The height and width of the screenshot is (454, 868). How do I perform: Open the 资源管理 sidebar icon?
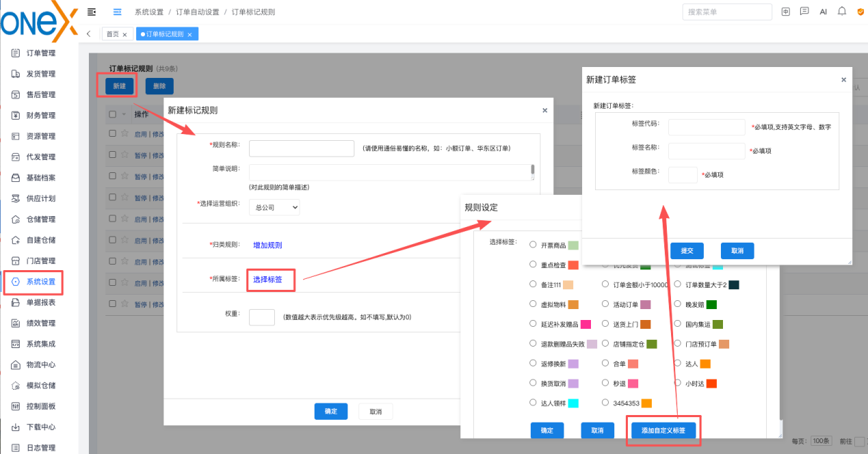tap(16, 136)
